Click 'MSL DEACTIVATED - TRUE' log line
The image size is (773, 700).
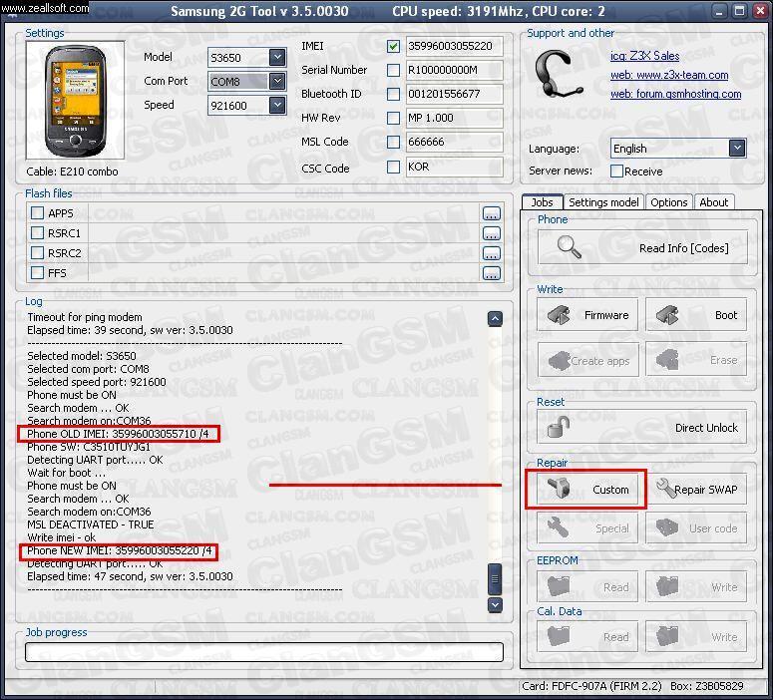91,525
